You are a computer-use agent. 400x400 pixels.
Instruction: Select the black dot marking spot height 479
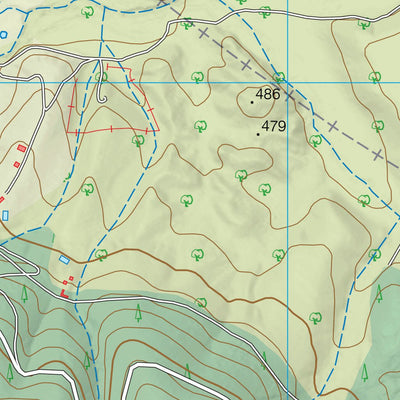258,134
